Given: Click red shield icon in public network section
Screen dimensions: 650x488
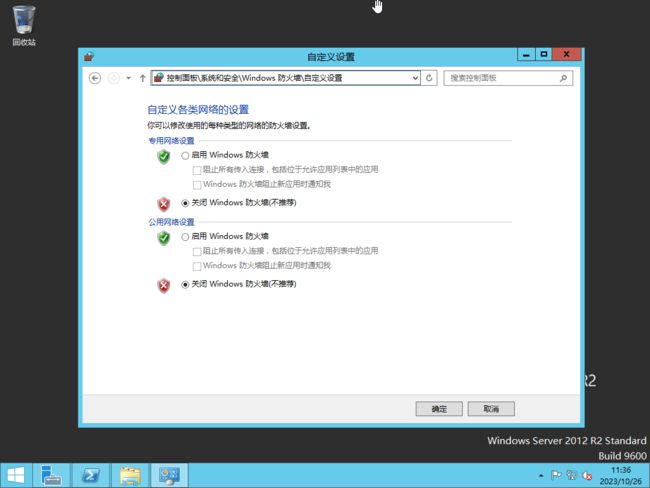Looking at the screenshot, I should (x=164, y=285).
